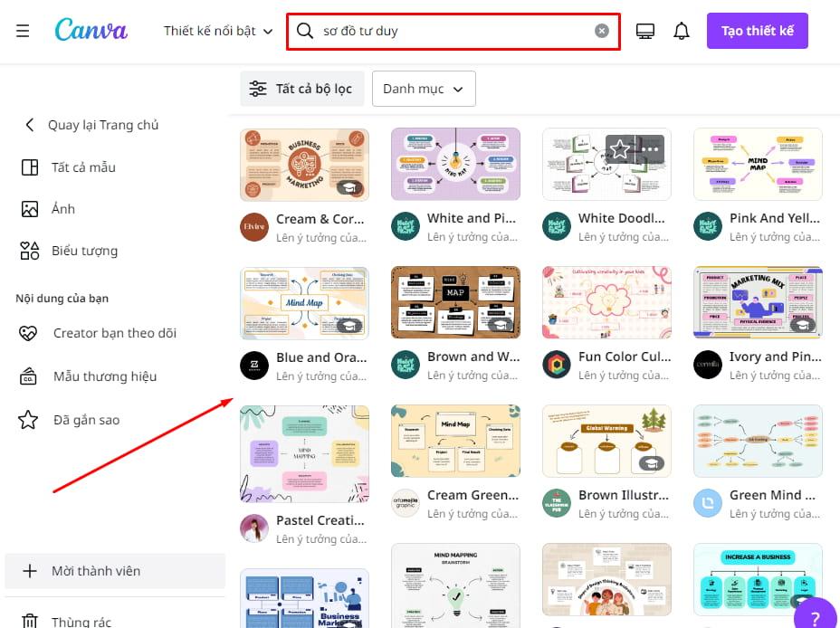Open the Pink And Yellow mind map template
The height and width of the screenshot is (628, 840).
pyautogui.click(x=758, y=164)
